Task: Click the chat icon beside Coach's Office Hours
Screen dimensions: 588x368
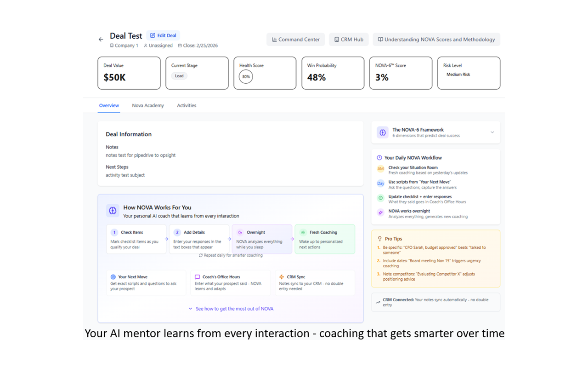Action: coord(198,277)
